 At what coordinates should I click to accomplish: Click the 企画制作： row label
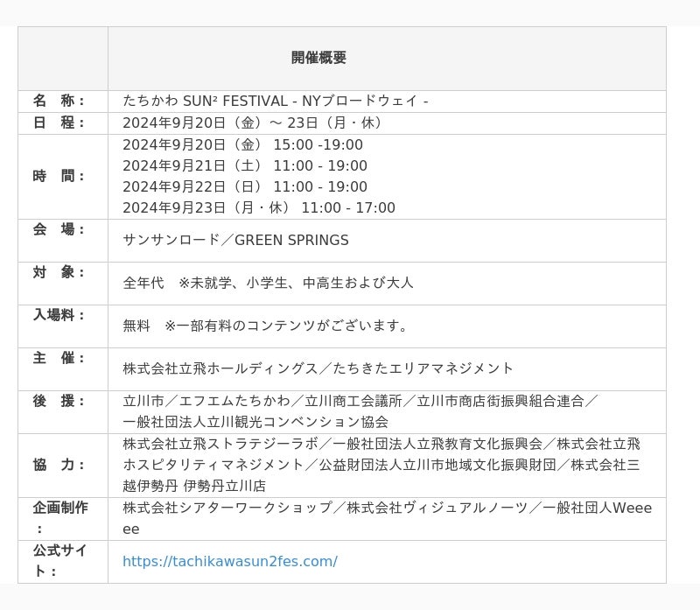(60, 519)
